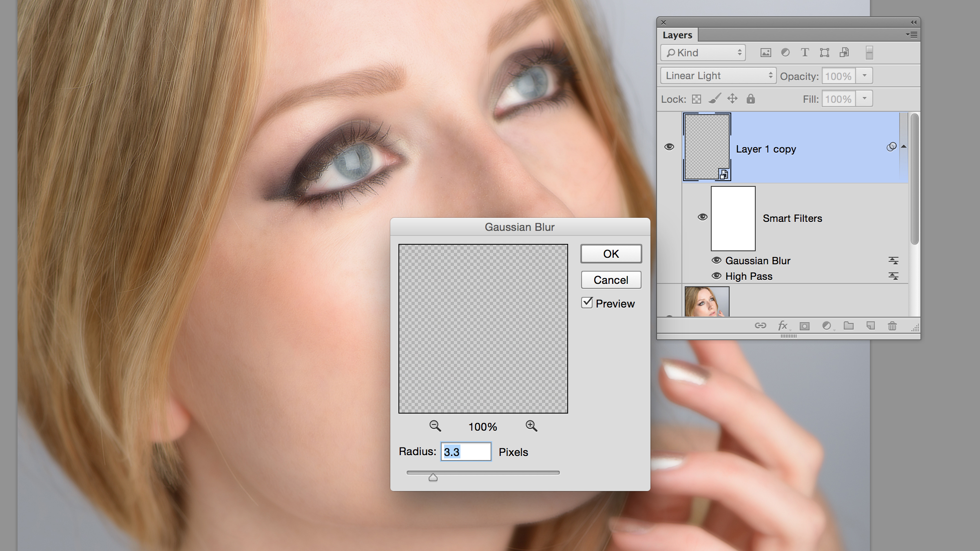Viewport: 980px width, 551px height.
Task: Click the smart object filter icon
Action: point(844,53)
